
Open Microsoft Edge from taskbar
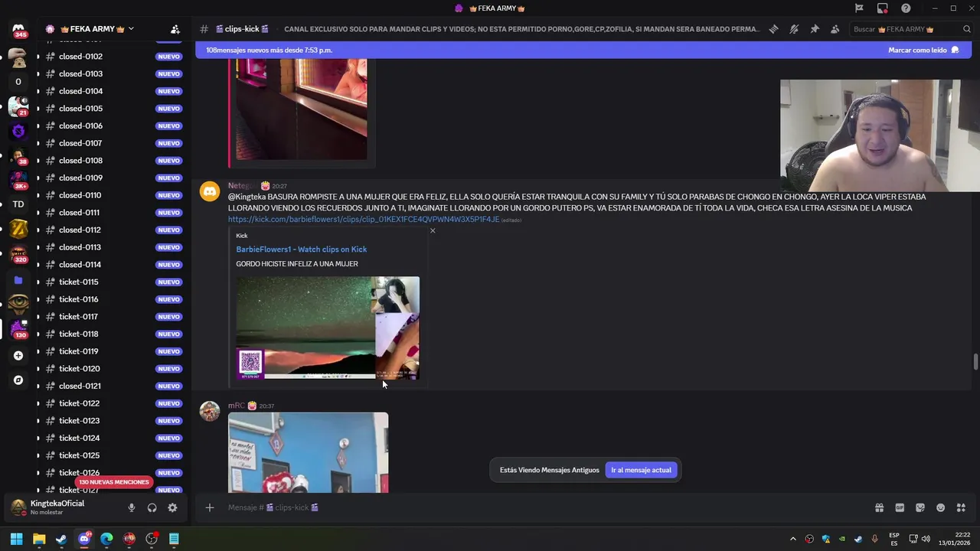tap(106, 539)
